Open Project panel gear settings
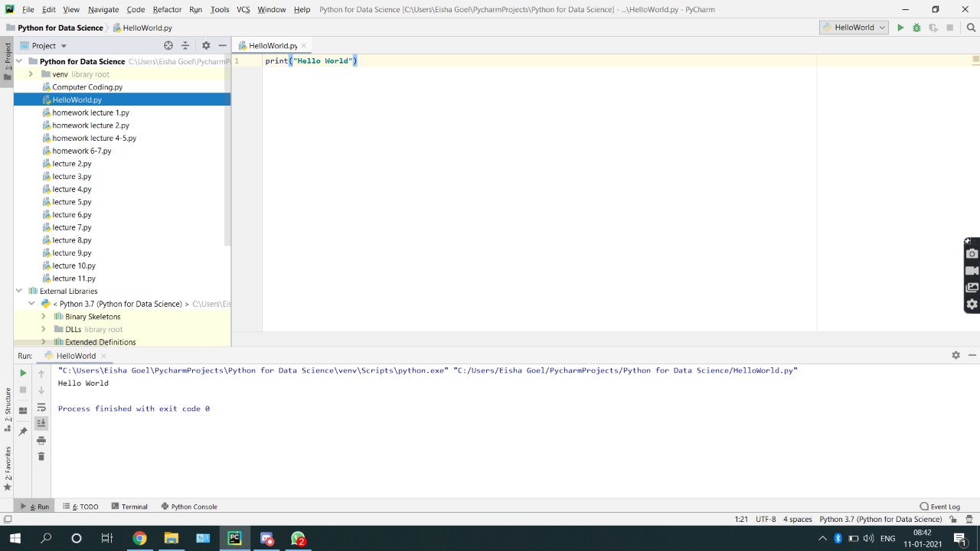The height and width of the screenshot is (551, 980). [206, 45]
